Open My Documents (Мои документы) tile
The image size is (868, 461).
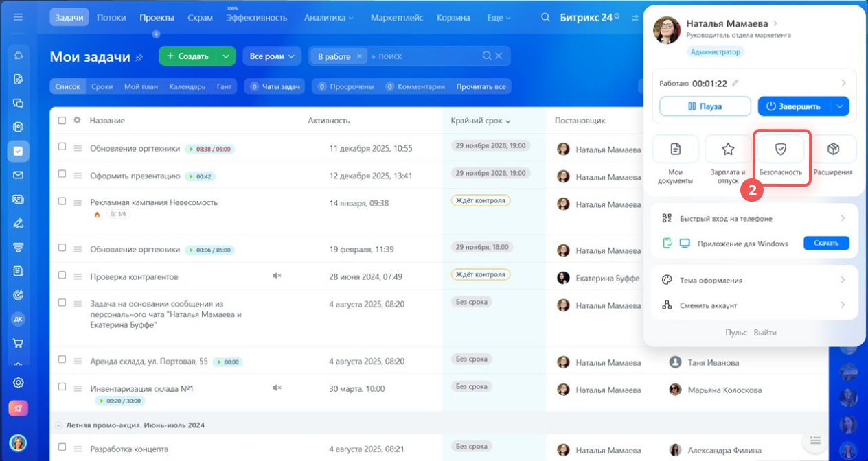(x=675, y=158)
